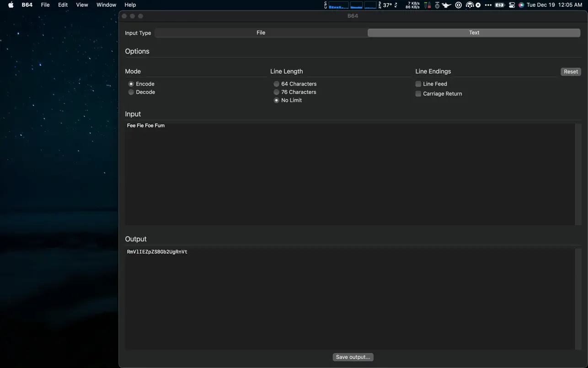The width and height of the screenshot is (588, 368).
Task: Select the Encode mode radio button
Action: pos(131,84)
